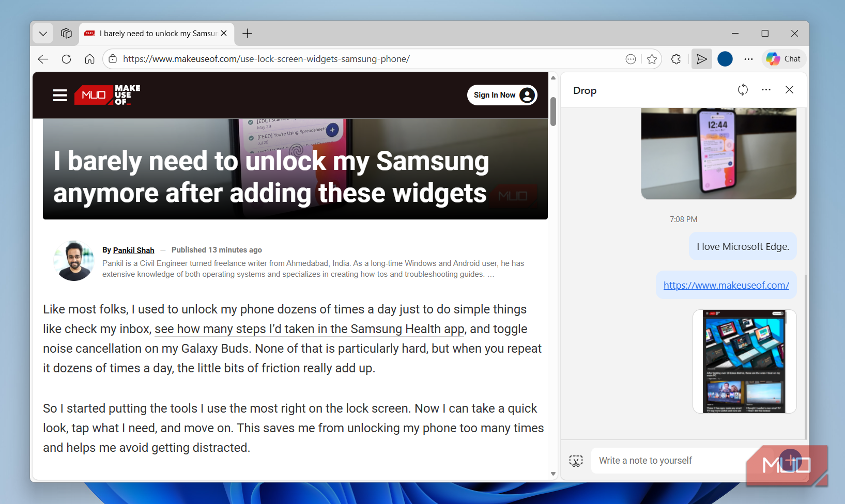The height and width of the screenshot is (504, 845).
Task: Open the tab actions workspaces icon
Action: (x=66, y=34)
